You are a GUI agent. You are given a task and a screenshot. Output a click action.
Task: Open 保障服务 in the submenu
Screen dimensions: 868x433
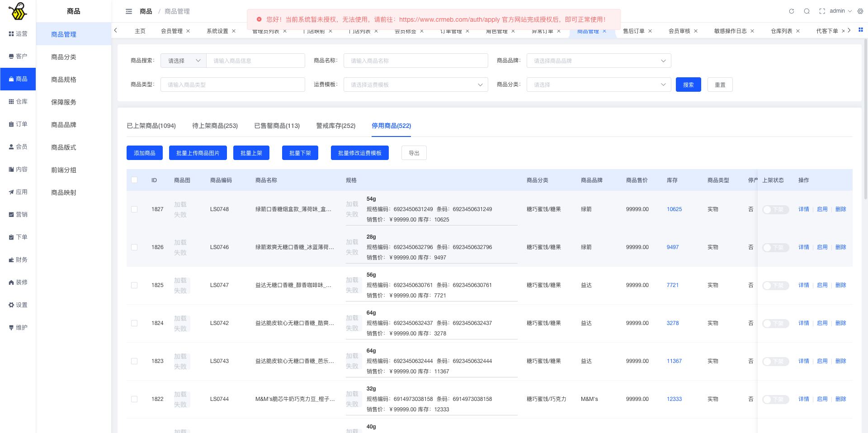click(x=74, y=102)
